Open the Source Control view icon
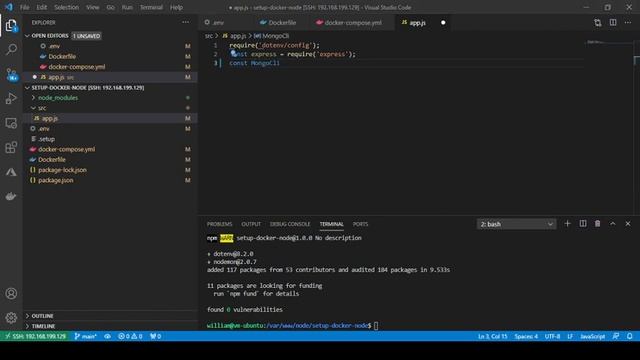Viewport: 640px width, 360px height. (x=11, y=74)
